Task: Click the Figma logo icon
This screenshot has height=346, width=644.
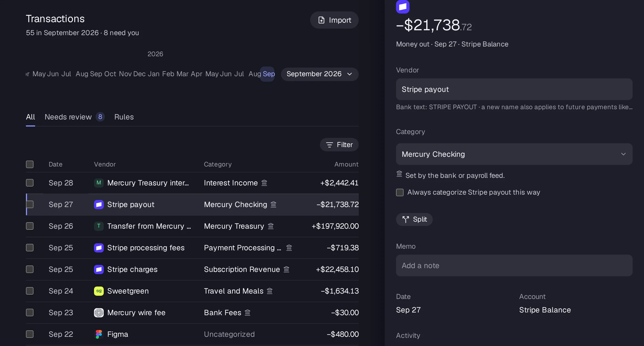Action: (99, 334)
